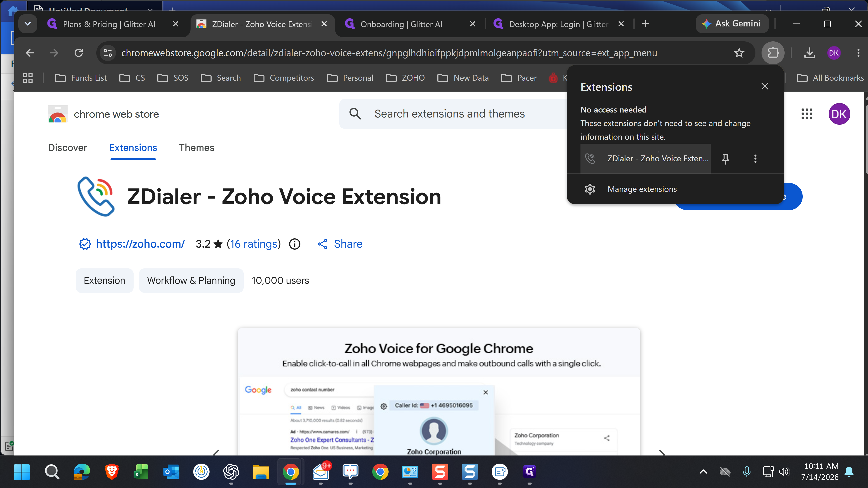Close the Plans & Pricing tab
Screen dimensions: 868x488
pos(175,24)
